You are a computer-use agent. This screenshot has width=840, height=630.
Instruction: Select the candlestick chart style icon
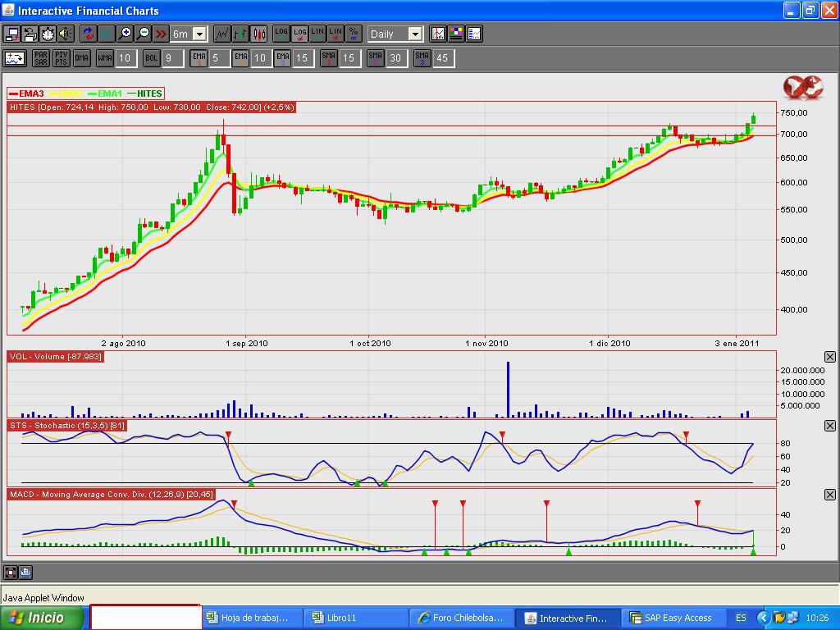click(259, 34)
